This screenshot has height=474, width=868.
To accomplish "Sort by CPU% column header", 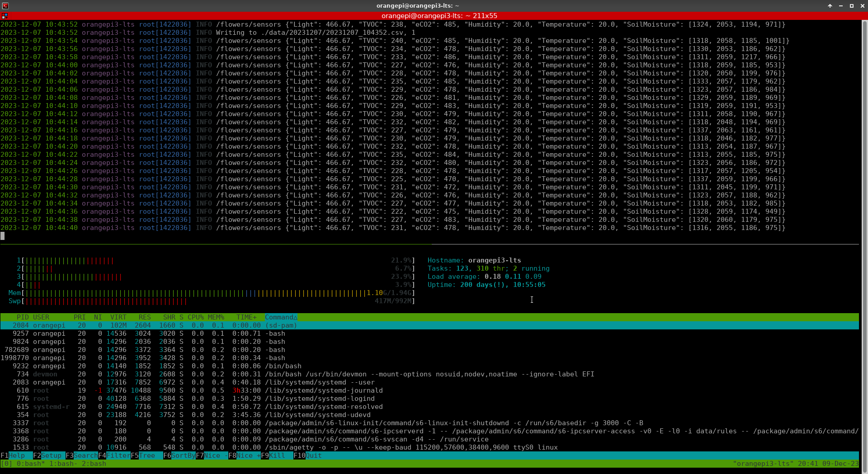I will (x=196, y=317).
